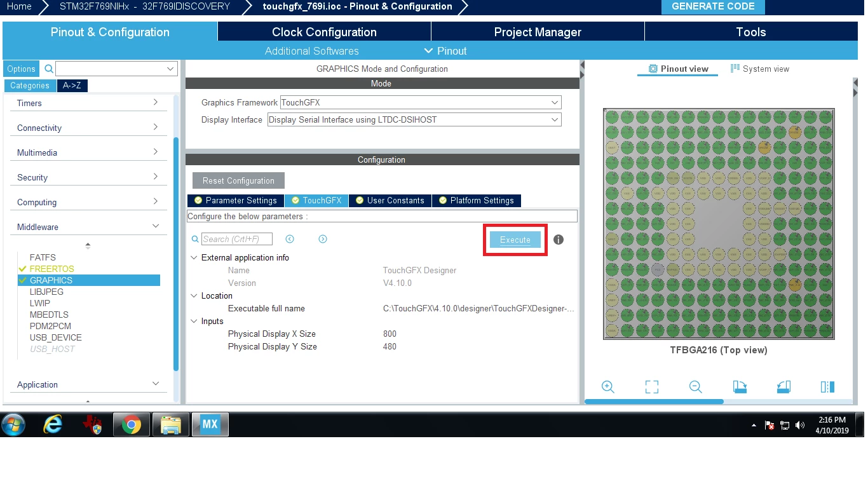Viewport: 868px width, 488px height.
Task: Click Execute to launch TouchGFX Designer
Action: tap(515, 240)
